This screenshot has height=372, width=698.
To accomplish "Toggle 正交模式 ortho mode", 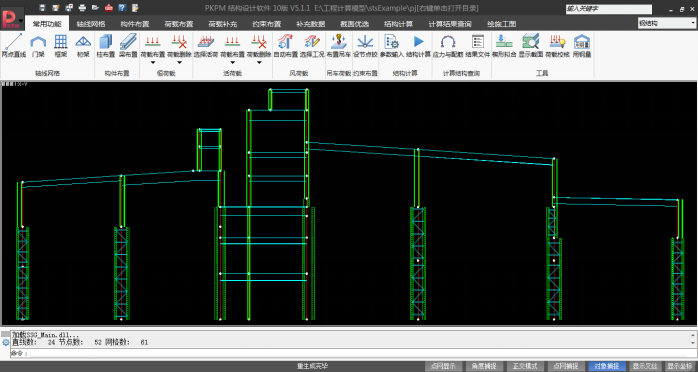I will click(525, 366).
